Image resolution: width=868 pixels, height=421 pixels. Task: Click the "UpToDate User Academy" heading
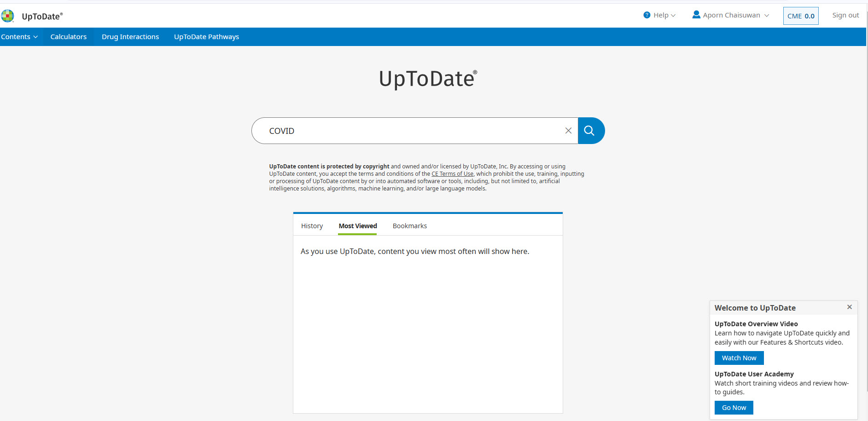click(x=754, y=374)
